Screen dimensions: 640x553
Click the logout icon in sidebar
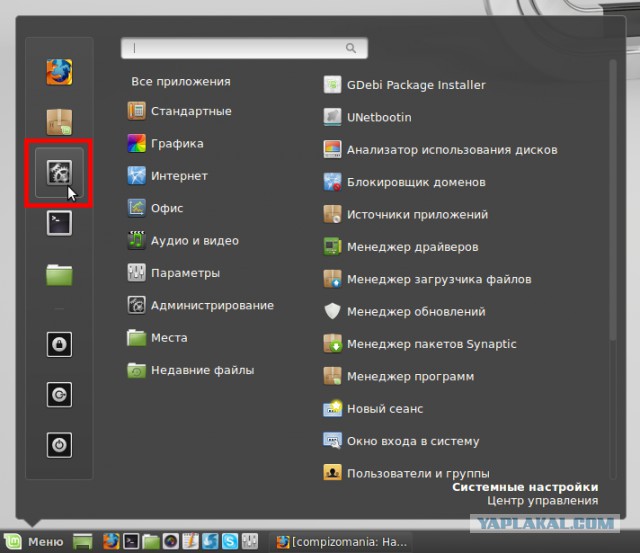59,395
